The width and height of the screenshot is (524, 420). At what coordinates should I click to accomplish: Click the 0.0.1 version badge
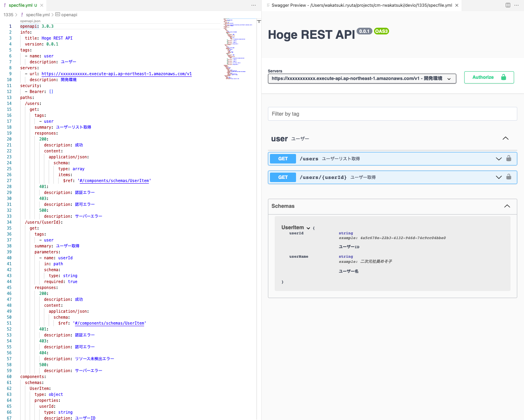tap(365, 31)
